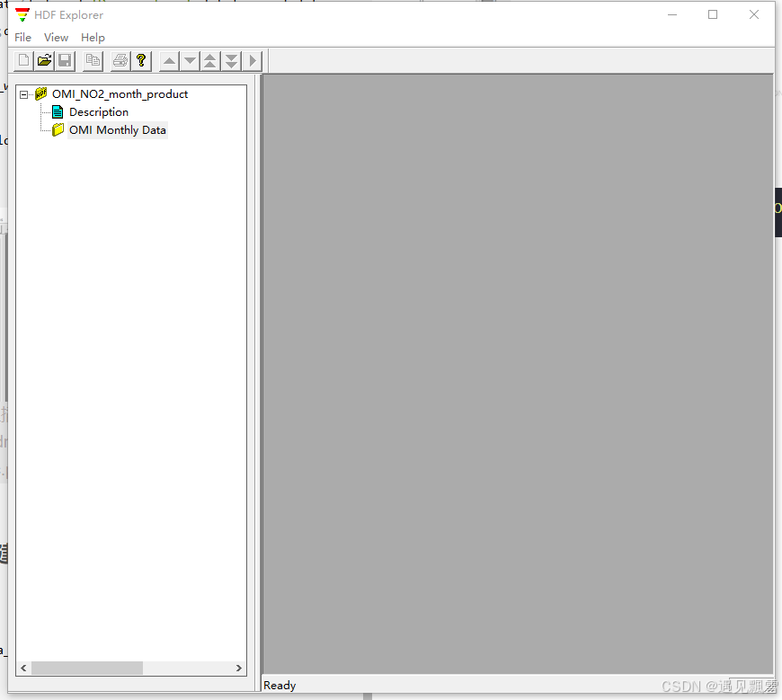Click the tree panel horizontal scrollbar thumb
782x700 pixels.
(x=87, y=668)
